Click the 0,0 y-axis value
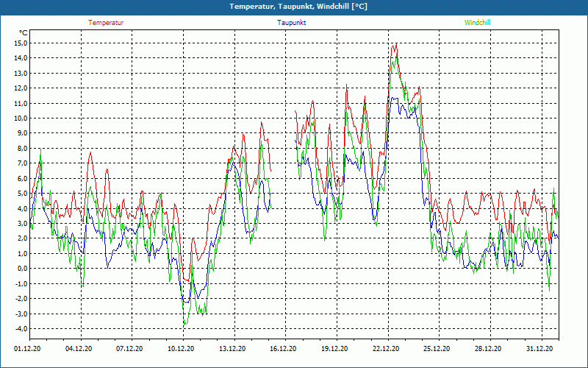The height and width of the screenshot is (368, 588). tap(21, 269)
